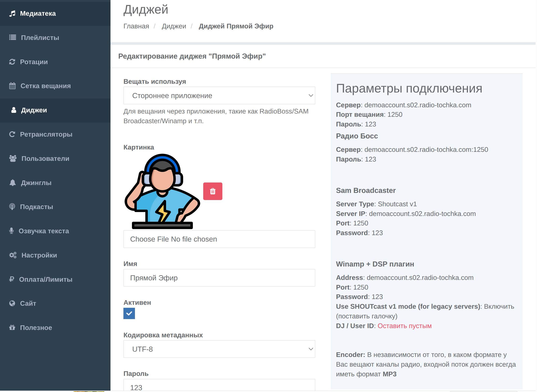537x392 pixels.
Task: Click the bell icon next to Джинглы
Action: pyautogui.click(x=12, y=183)
